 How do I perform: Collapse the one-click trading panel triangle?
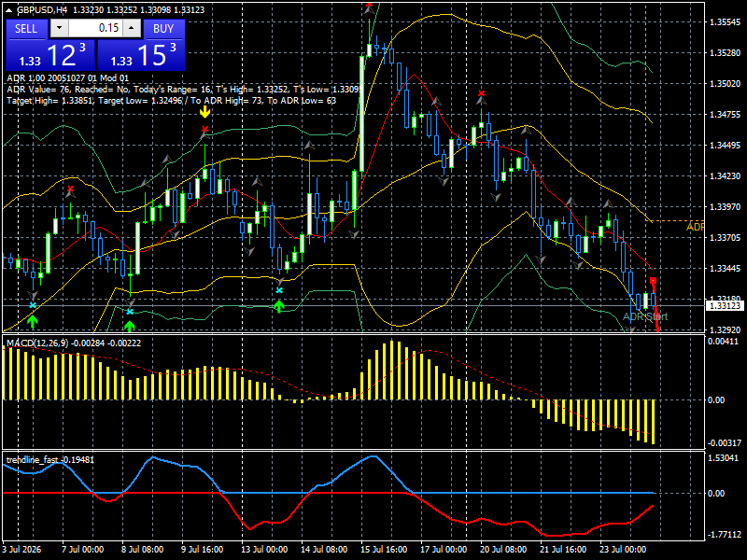pyautogui.click(x=9, y=9)
